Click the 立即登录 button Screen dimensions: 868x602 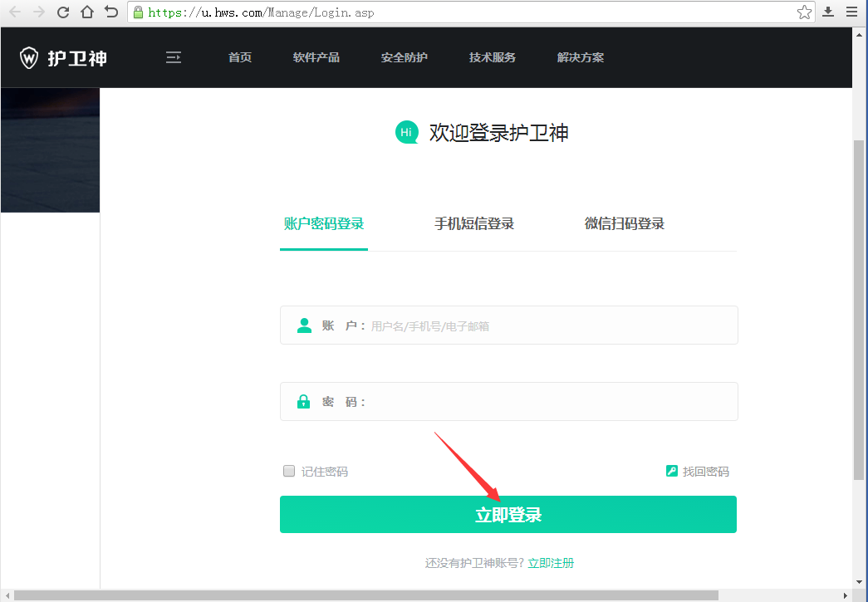pyautogui.click(x=508, y=515)
